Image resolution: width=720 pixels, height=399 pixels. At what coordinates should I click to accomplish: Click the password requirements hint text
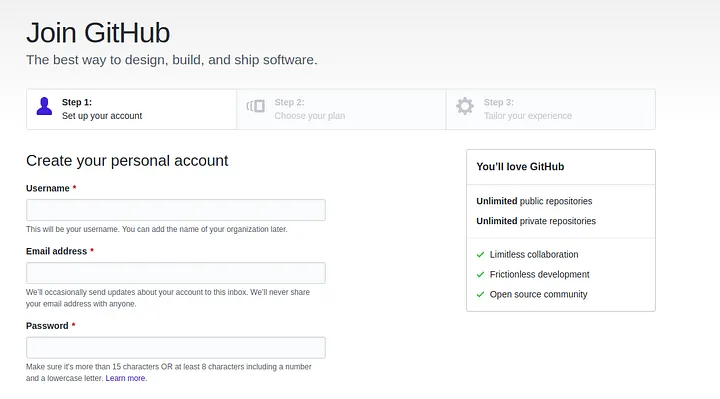tap(169, 372)
